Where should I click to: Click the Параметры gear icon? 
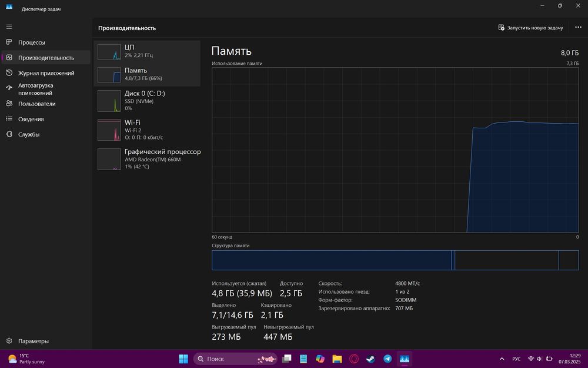(x=9, y=340)
